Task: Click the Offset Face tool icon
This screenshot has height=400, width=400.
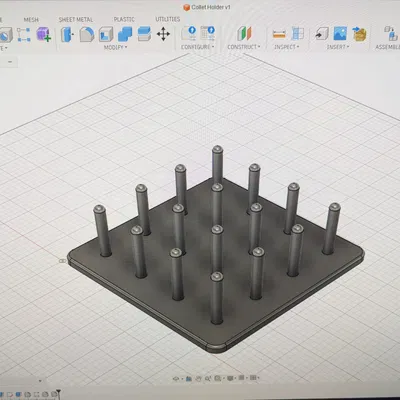Action: pyautogui.click(x=144, y=34)
